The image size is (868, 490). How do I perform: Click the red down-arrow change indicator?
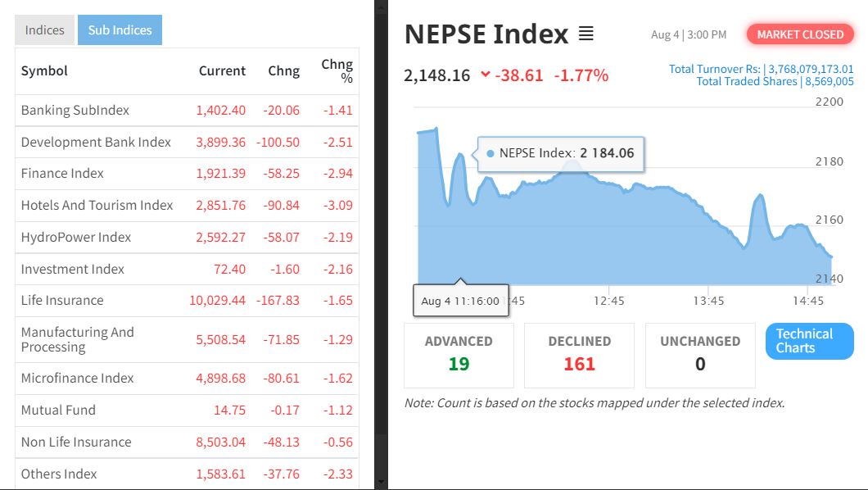point(486,75)
